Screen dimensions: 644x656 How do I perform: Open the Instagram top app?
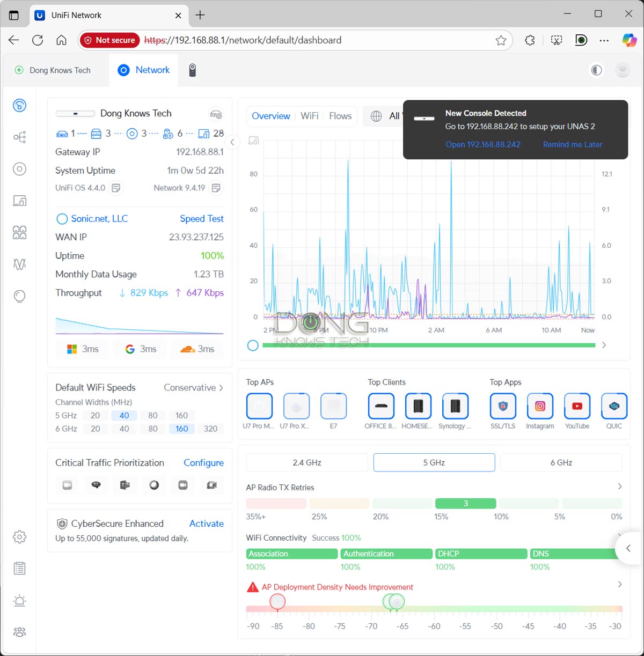(x=540, y=406)
